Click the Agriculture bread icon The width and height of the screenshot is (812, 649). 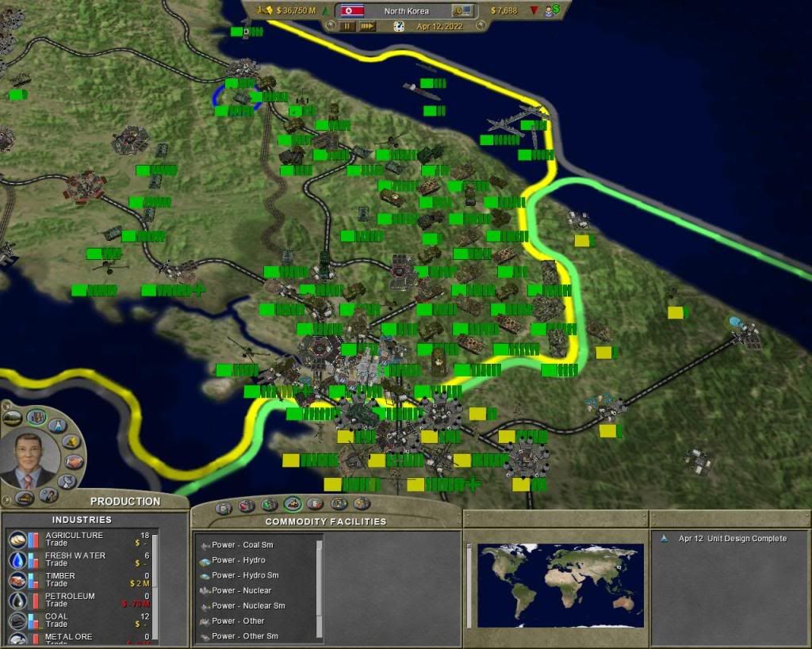point(17,540)
